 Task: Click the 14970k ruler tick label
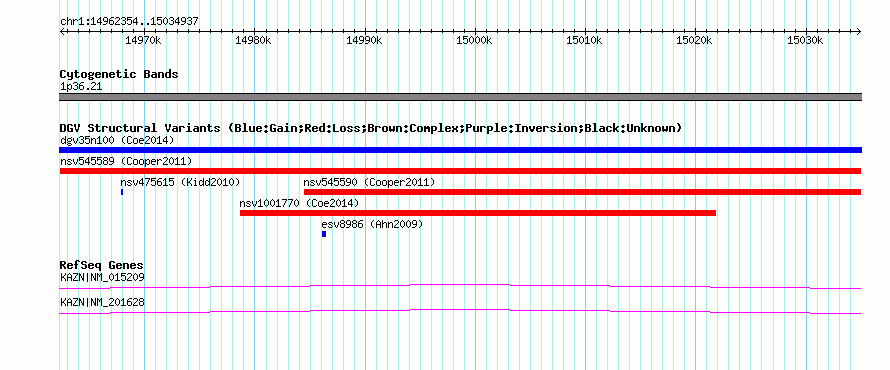144,40
